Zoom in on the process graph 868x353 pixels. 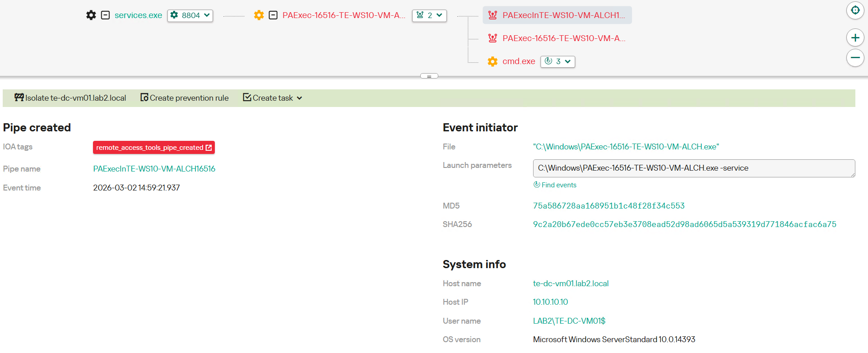click(x=855, y=38)
